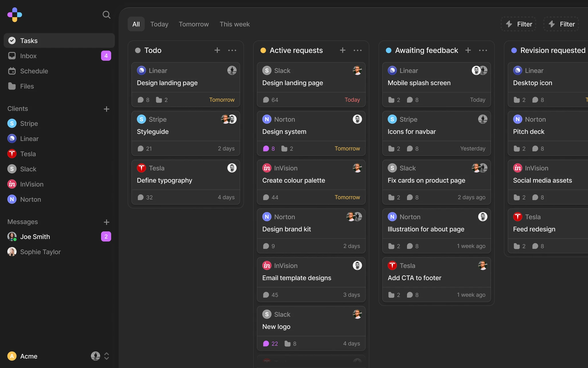588x368 pixels.
Task: Start a new message with plus icon
Action: point(107,222)
